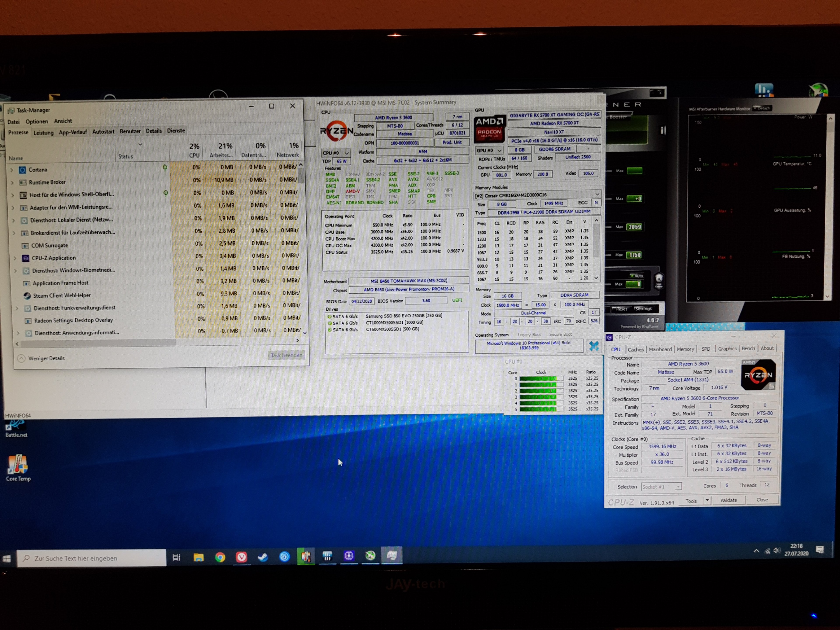
Task: Click the blue X icon in HWiNFO summary
Action: click(x=594, y=346)
